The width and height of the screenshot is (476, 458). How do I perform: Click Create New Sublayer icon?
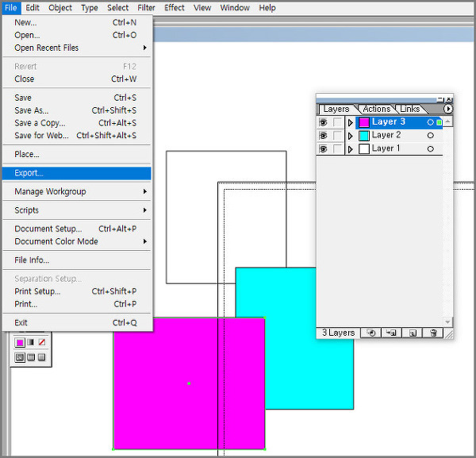(x=391, y=333)
